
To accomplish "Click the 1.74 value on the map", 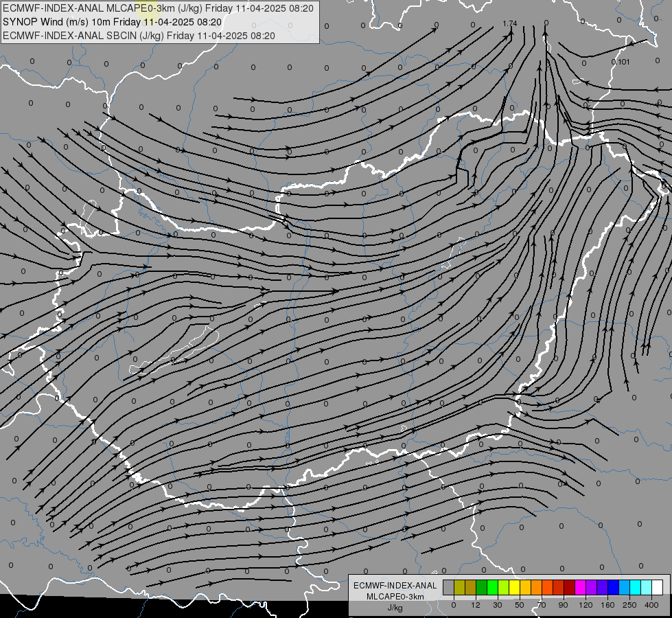I will [x=510, y=23].
